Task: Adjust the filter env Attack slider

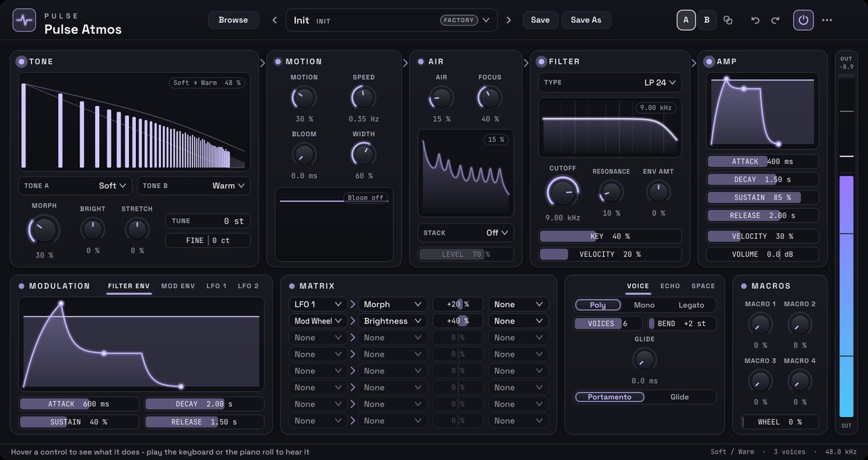Action: [x=79, y=404]
